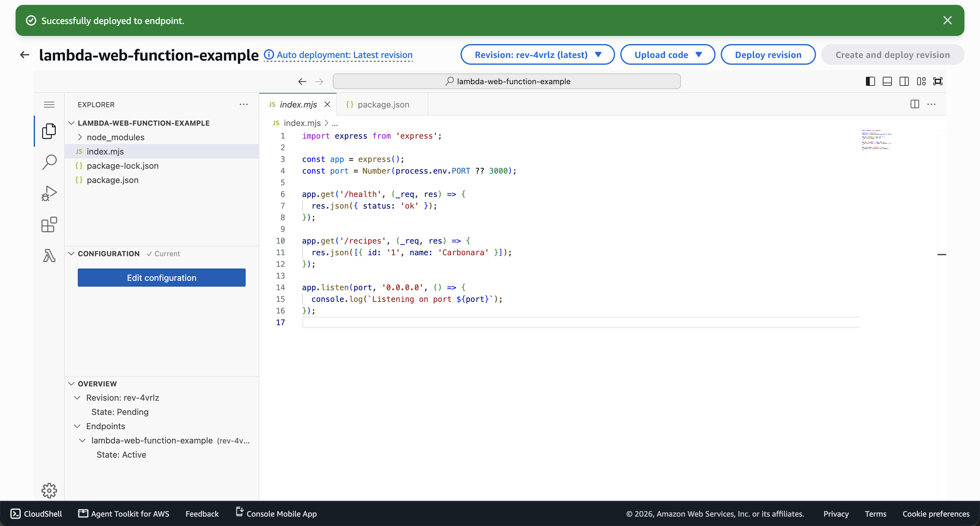Close the index.mjs tab
This screenshot has height=526, width=980.
point(327,105)
